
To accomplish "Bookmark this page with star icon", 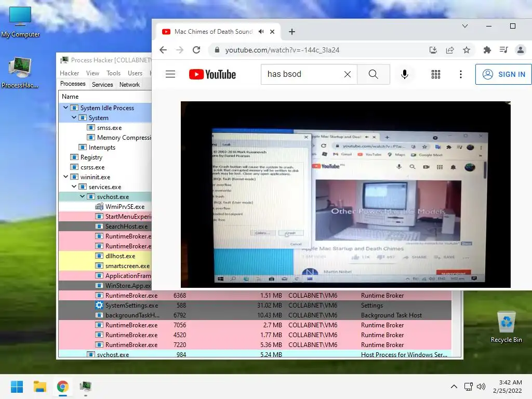I will click(467, 50).
